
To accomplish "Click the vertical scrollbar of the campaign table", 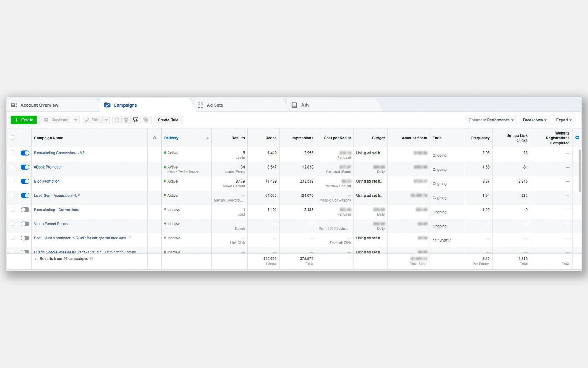I will tap(580, 170).
